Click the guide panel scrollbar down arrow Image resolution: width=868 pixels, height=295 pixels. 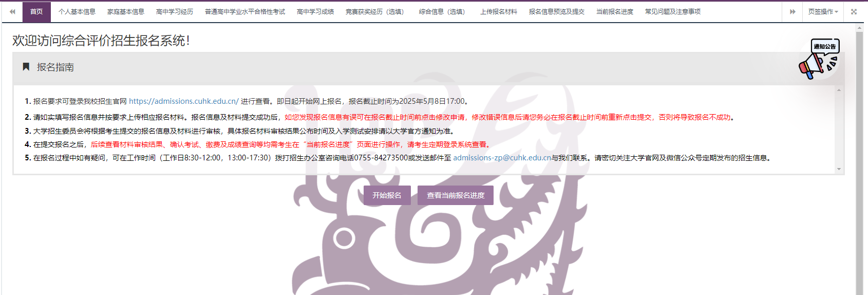839,169
